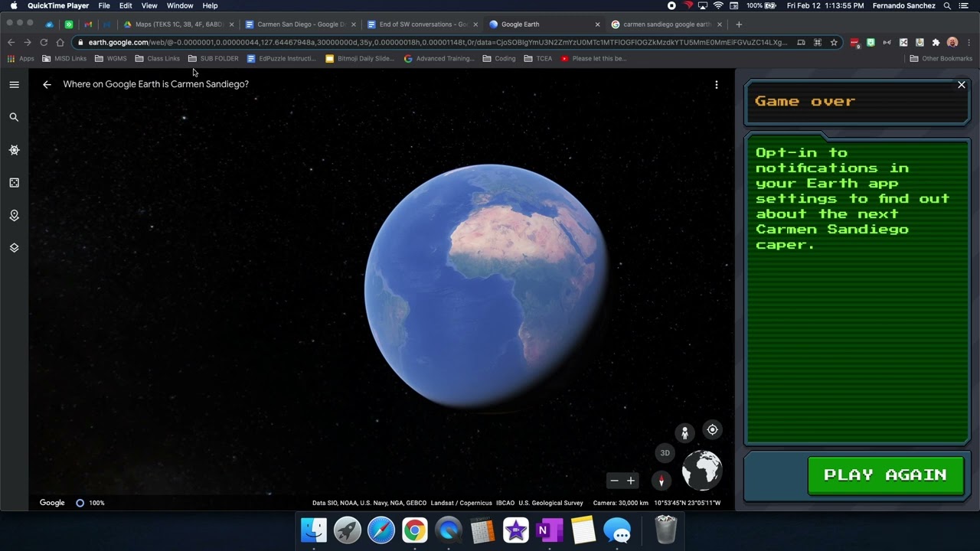This screenshot has height=551, width=980.
Task: Open the Chrome extensions puzzle icon
Action: 936,43
